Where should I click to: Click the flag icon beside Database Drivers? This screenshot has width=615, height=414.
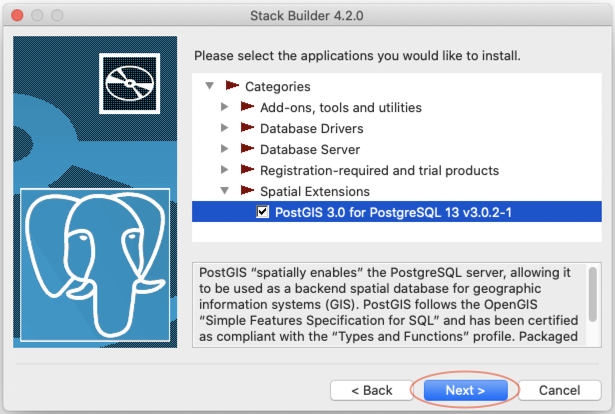coord(247,127)
